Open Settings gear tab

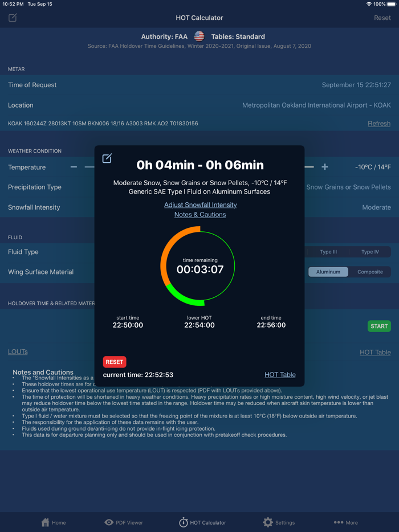[279, 522]
